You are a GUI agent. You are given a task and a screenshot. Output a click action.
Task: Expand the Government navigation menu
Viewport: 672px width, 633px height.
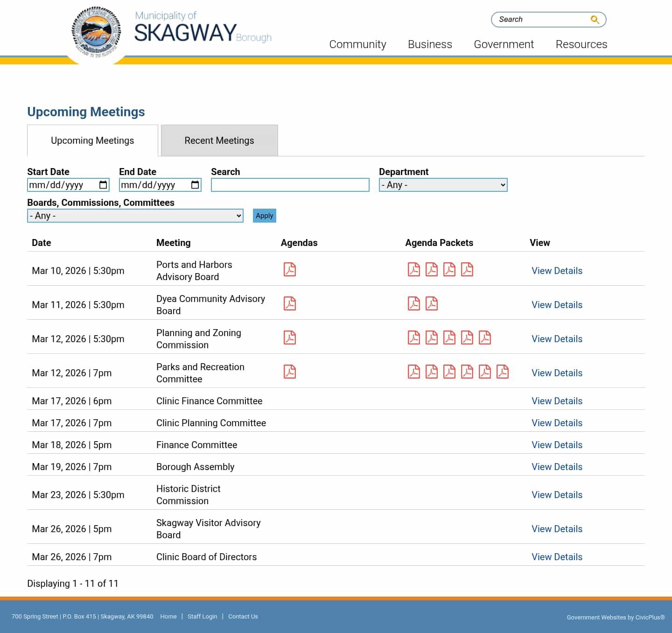tap(504, 44)
